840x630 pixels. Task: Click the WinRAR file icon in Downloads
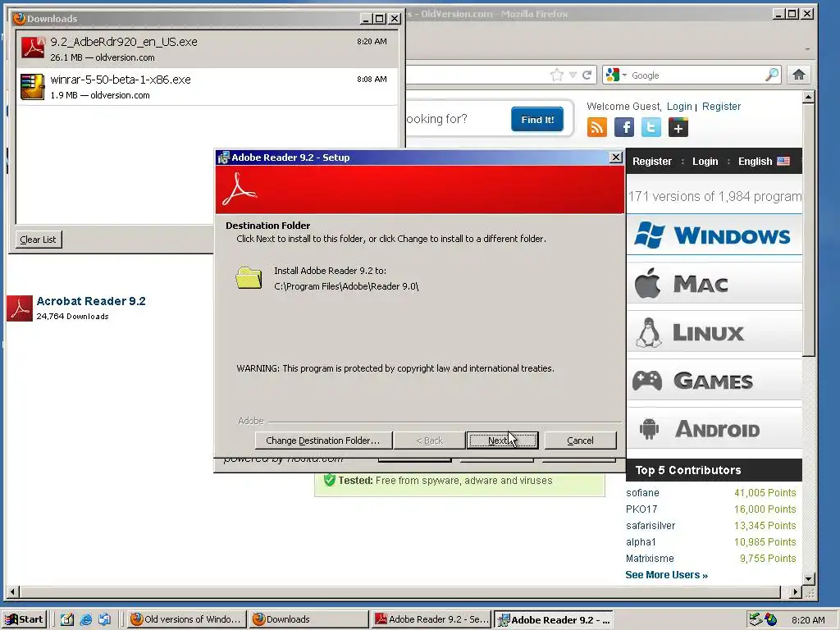coord(32,87)
